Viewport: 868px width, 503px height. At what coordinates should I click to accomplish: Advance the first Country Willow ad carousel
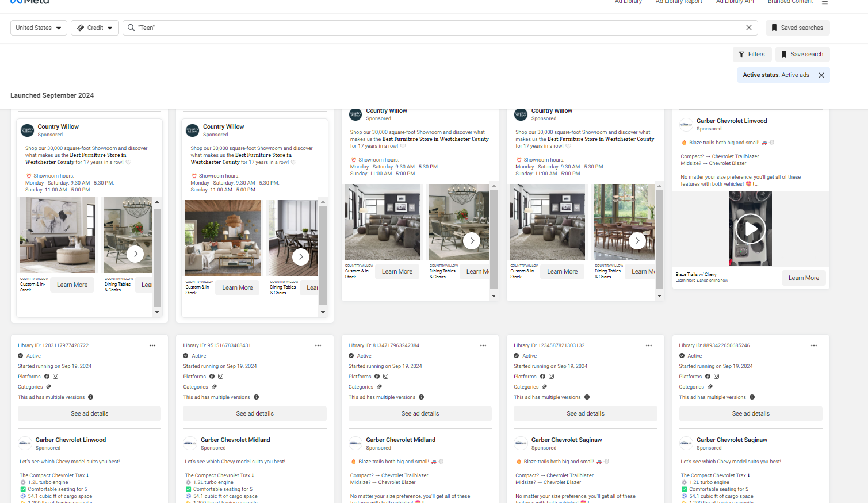(x=135, y=254)
